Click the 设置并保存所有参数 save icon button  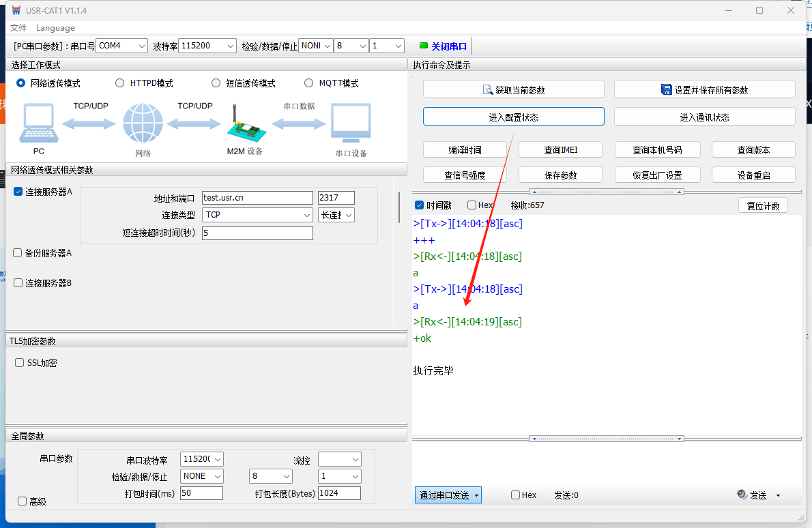(x=667, y=90)
